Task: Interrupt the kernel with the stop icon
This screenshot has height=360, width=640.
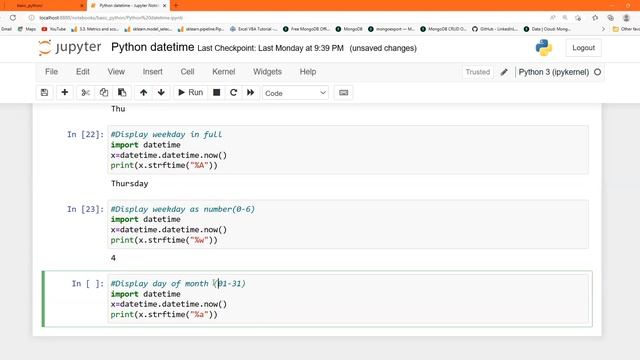Action: tap(217, 93)
